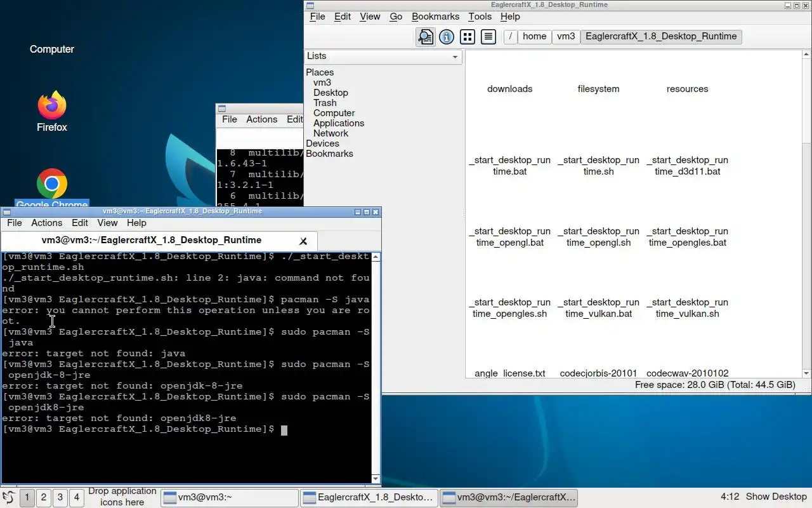Viewport: 812px width, 508px height.
Task: Open Bookmarks menu in file manager
Action: pyautogui.click(x=435, y=17)
